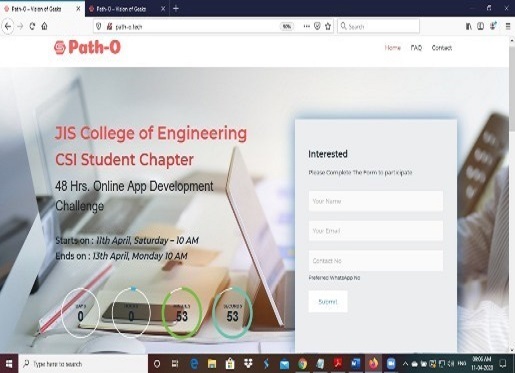Image resolution: width=515 pixels, height=373 pixels.
Task: Open the page actions three-dots menu
Action: pyautogui.click(x=307, y=26)
